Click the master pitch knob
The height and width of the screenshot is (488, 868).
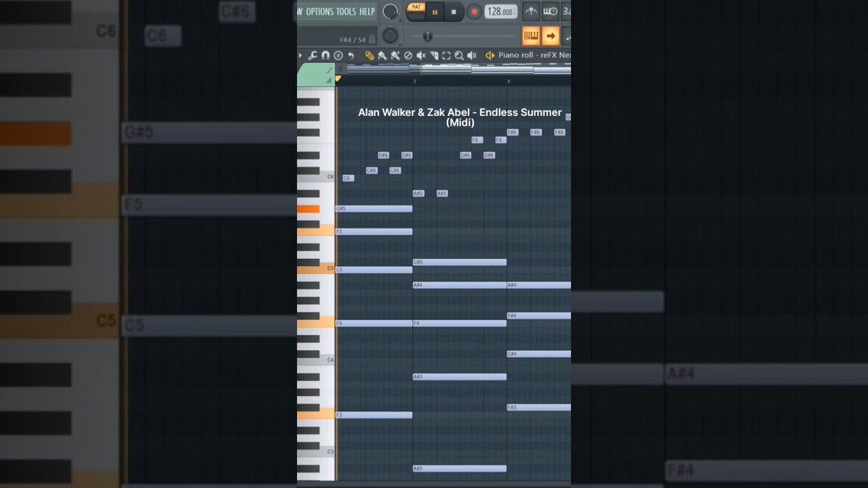[390, 35]
